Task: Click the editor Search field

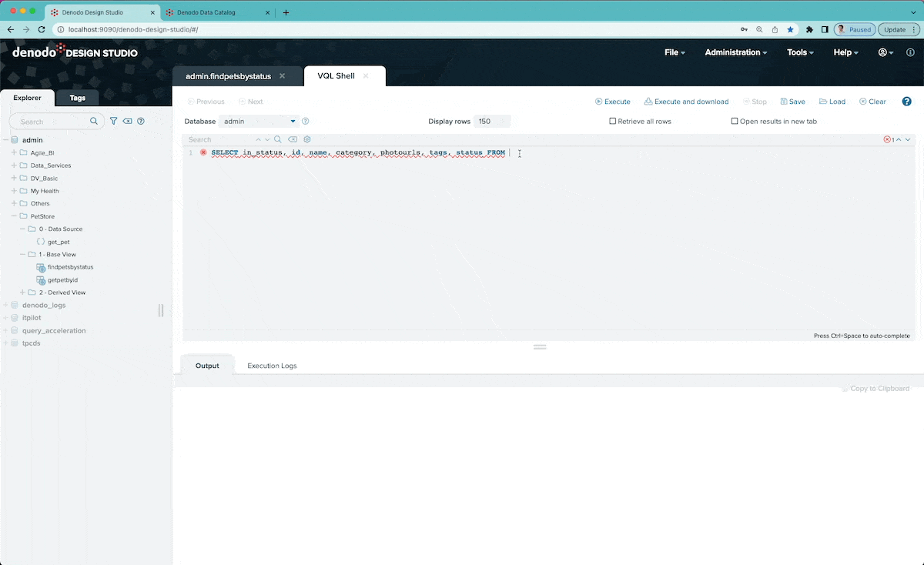Action: click(x=219, y=140)
